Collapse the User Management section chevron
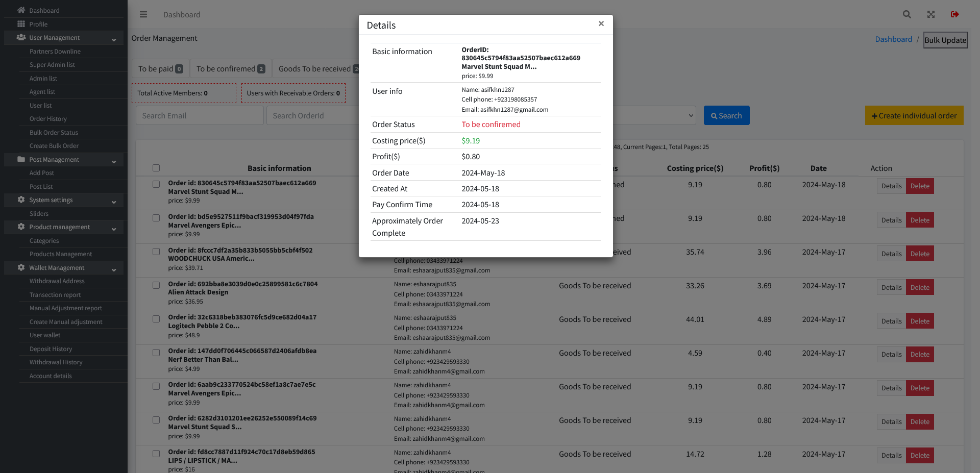This screenshot has width=980, height=473. [x=114, y=38]
